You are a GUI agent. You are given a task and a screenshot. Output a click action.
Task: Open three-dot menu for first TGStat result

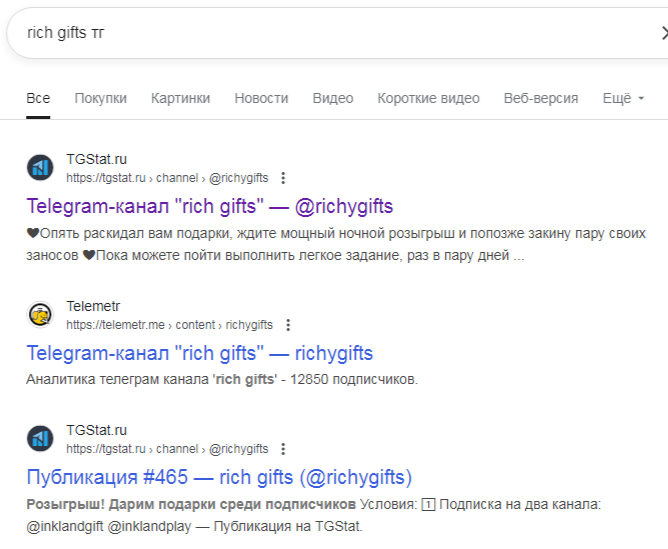tap(283, 178)
